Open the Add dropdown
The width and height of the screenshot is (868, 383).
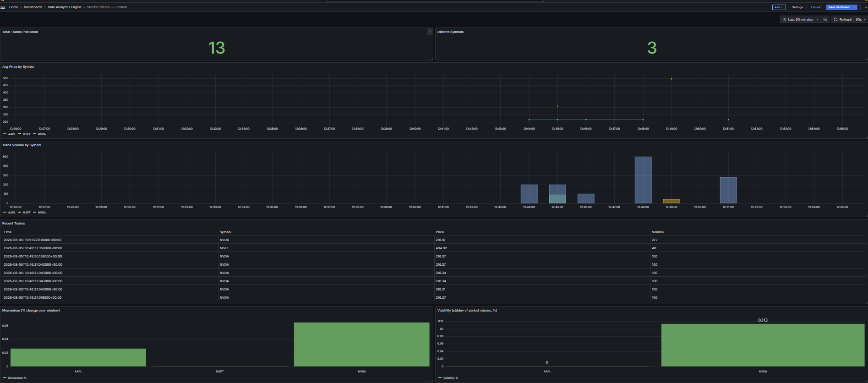779,7
